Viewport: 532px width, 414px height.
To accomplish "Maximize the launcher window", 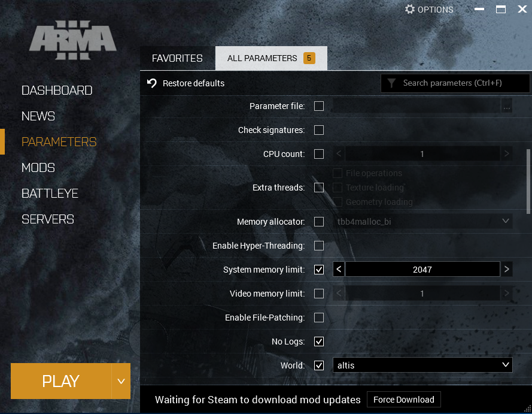I will 501,9.
